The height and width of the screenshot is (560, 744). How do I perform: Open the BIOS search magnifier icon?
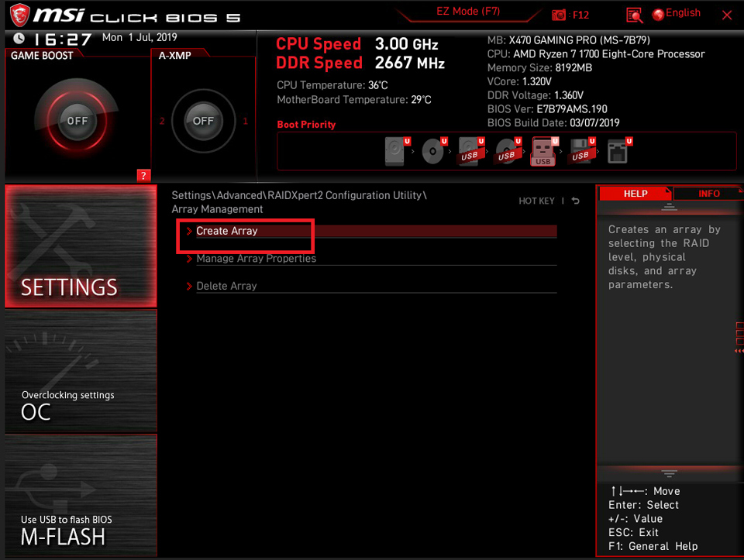tap(635, 15)
